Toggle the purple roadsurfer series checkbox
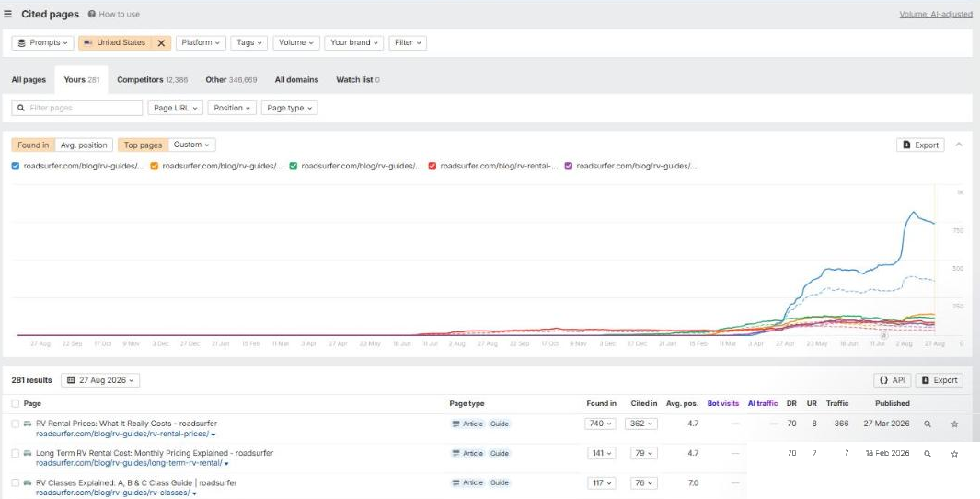Screen dimensions: 980x499 tap(568, 167)
